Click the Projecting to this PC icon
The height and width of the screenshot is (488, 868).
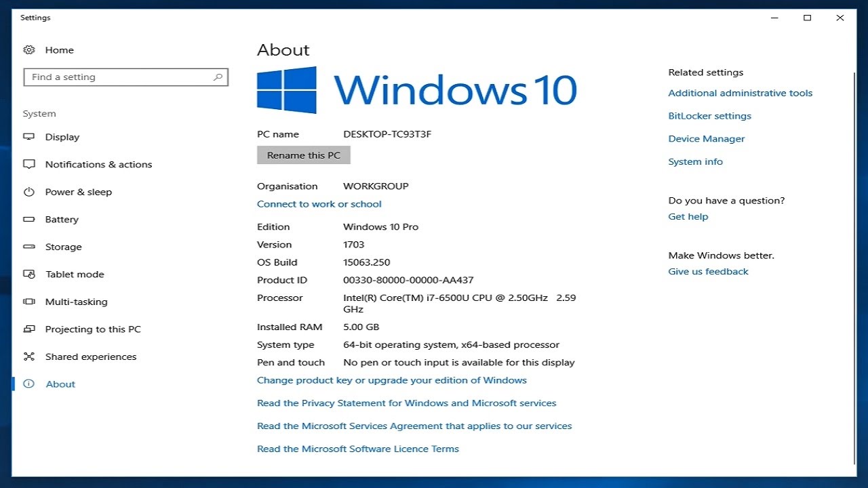tap(29, 329)
